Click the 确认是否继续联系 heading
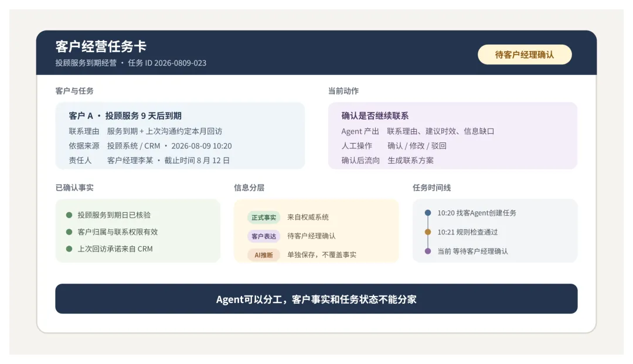Viewport: 633px width, 364px height. click(x=375, y=116)
